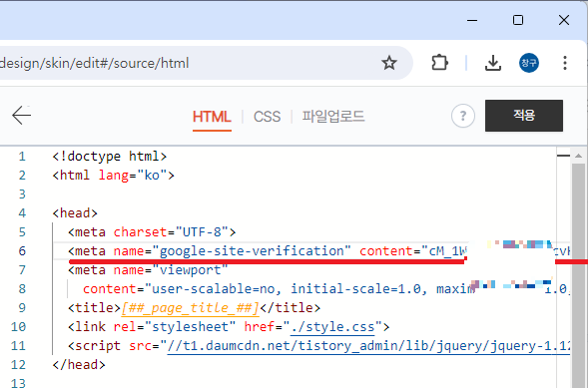
Task: Minimize the browser window
Action: [472, 20]
